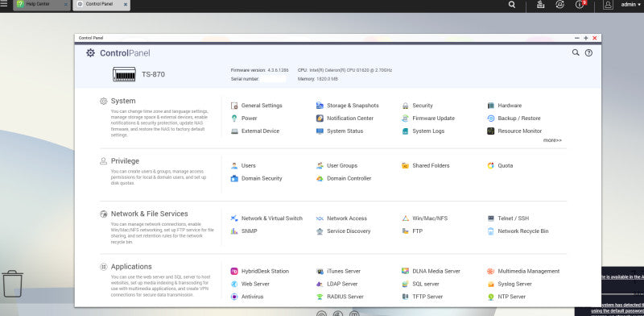Open TFTP Server link
Image resolution: width=644 pixels, height=316 pixels.
[427, 297]
